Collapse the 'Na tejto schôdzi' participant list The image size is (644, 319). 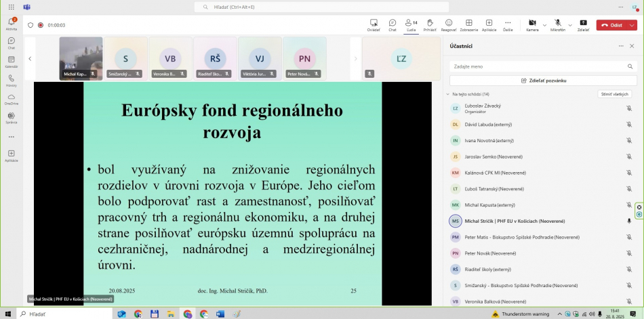(447, 94)
